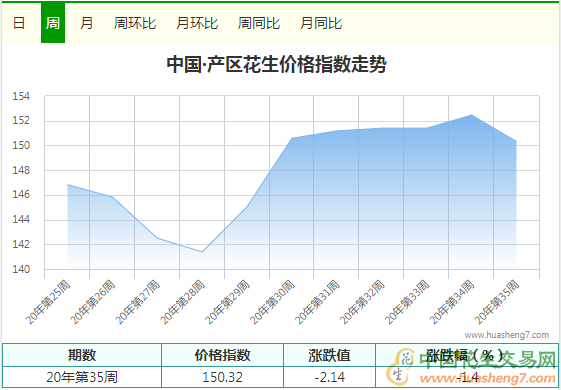Image resolution: width=561 pixels, height=390 pixels.
Task: Click the 期数 table header
Action: (x=82, y=355)
